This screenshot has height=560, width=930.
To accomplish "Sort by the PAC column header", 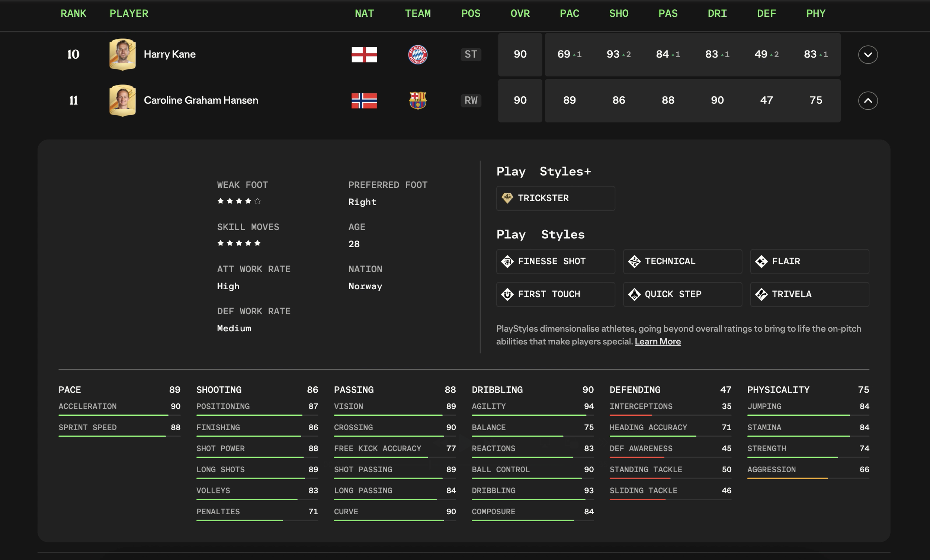I will (x=569, y=14).
